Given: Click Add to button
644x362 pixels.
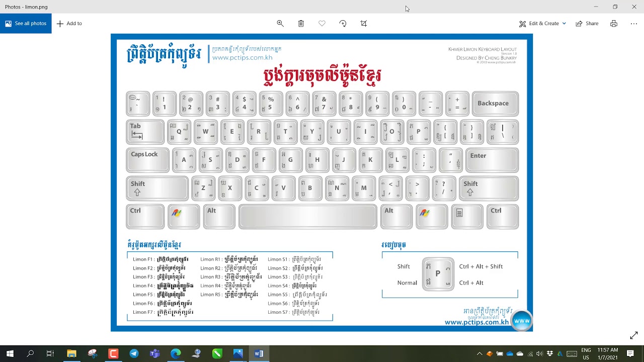Looking at the screenshot, I should [x=69, y=24].
